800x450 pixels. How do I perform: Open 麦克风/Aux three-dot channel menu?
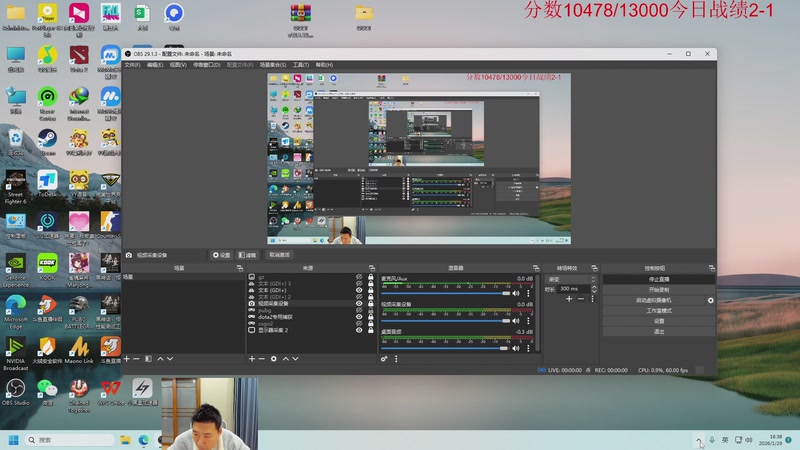tap(528, 293)
